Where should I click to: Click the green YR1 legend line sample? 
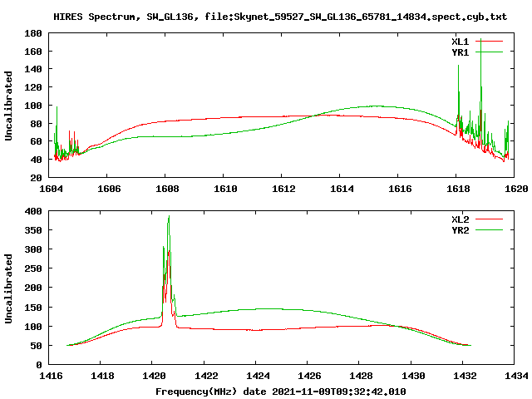(x=489, y=52)
